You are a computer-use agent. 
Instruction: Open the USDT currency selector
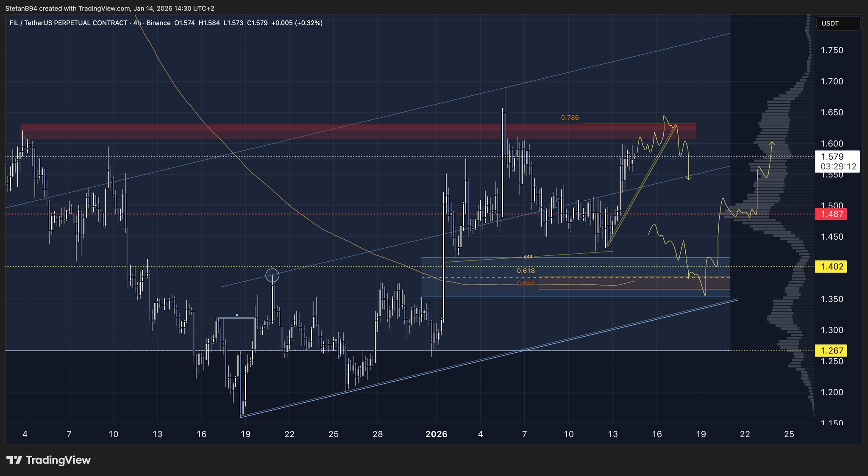pyautogui.click(x=838, y=23)
